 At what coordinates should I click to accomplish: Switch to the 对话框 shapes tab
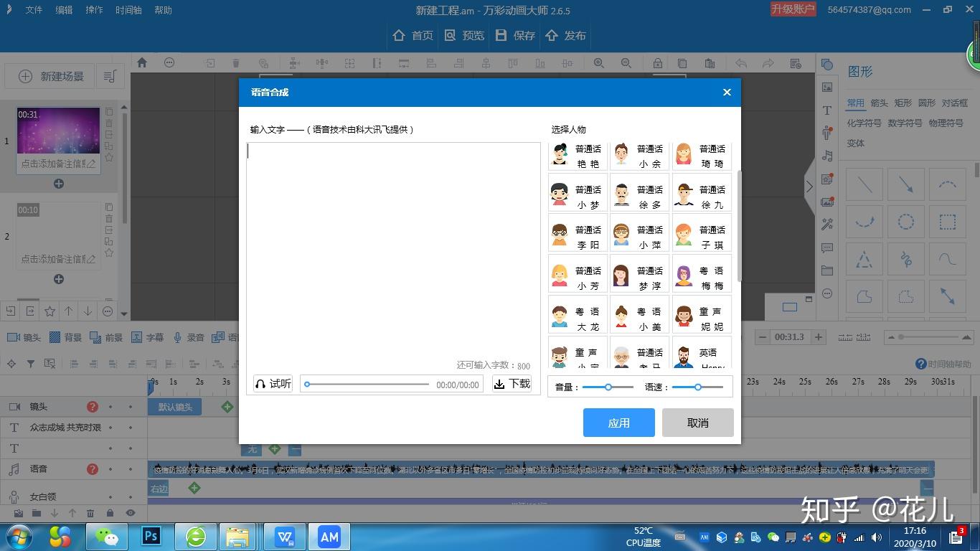click(954, 103)
